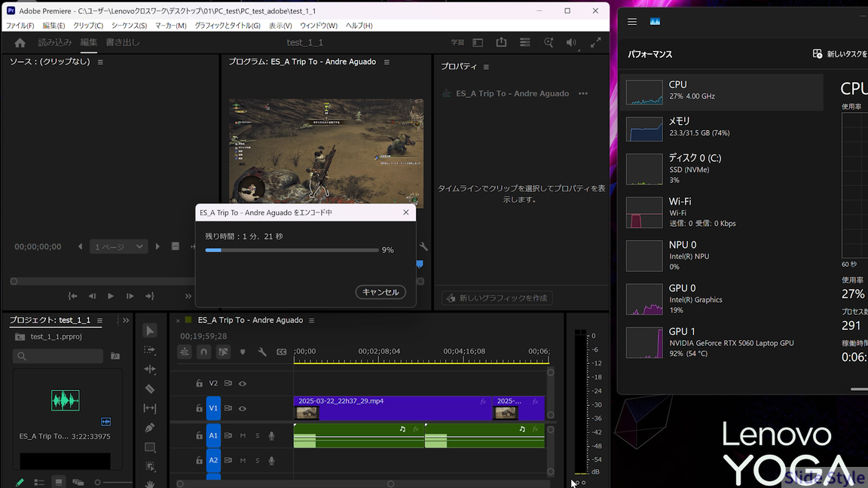
Task: Click the header search icon
Action: click(549, 43)
